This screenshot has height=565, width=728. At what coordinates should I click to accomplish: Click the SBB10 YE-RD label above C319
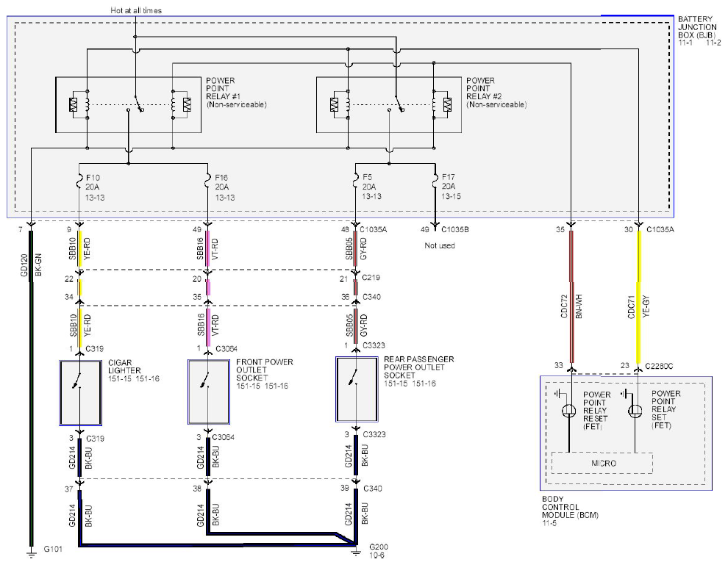80,325
